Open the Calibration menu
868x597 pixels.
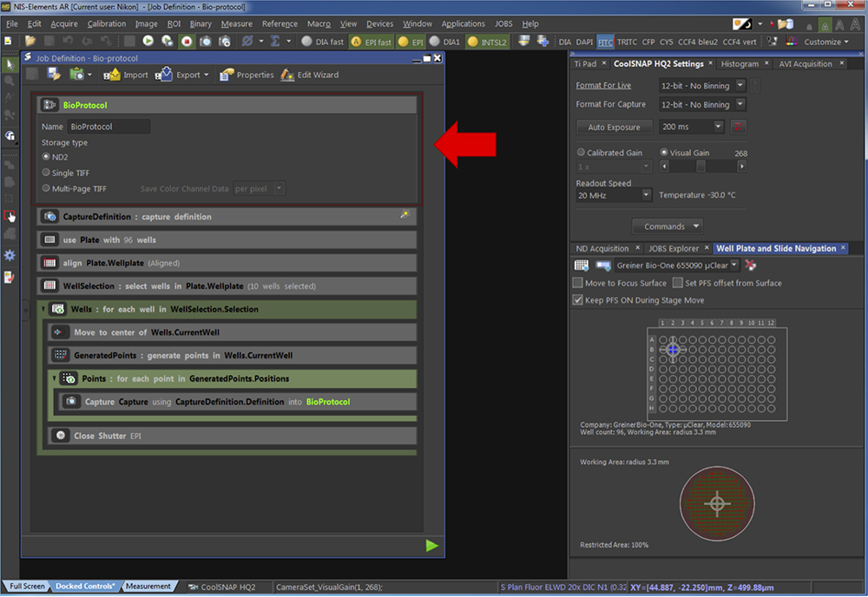coord(106,23)
